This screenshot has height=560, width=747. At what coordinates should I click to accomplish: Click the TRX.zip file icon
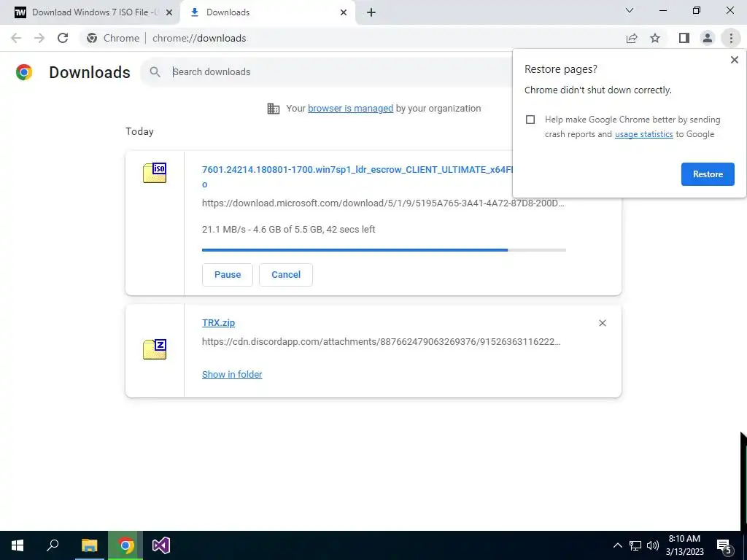point(155,349)
